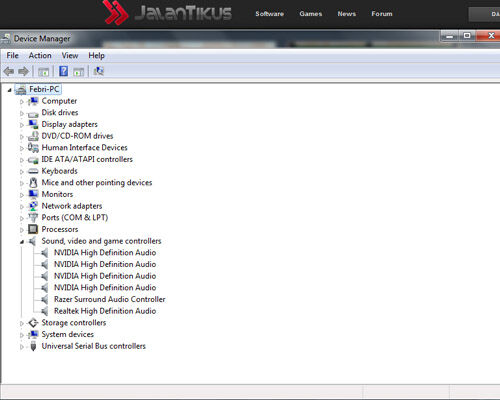The width and height of the screenshot is (500, 400).
Task: Click the Network adapters icon
Action: click(x=33, y=206)
